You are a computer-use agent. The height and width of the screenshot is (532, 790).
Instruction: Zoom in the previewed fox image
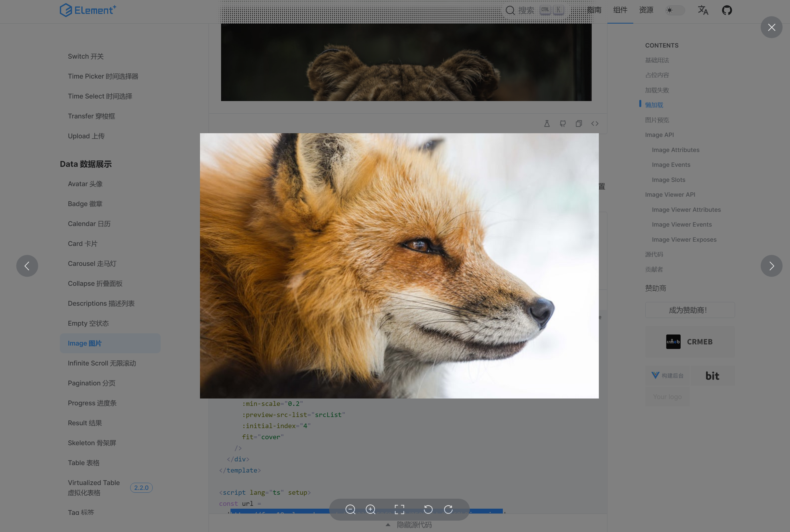pyautogui.click(x=370, y=509)
